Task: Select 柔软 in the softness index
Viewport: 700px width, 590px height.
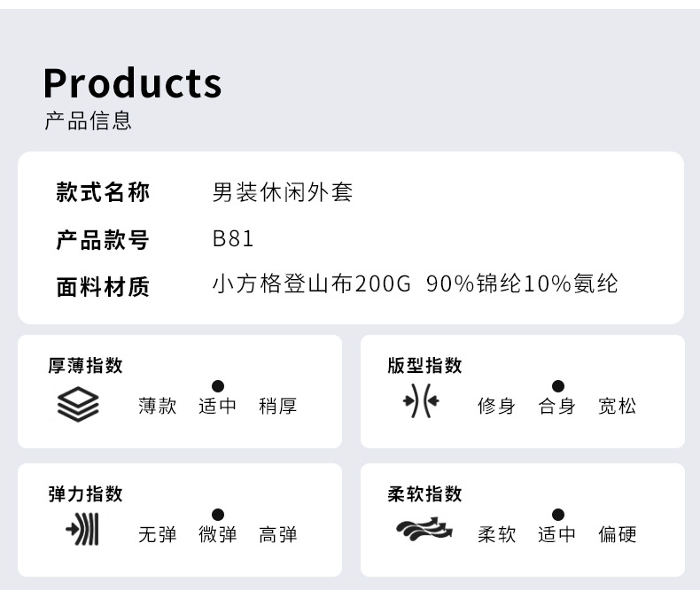Action: (x=496, y=535)
